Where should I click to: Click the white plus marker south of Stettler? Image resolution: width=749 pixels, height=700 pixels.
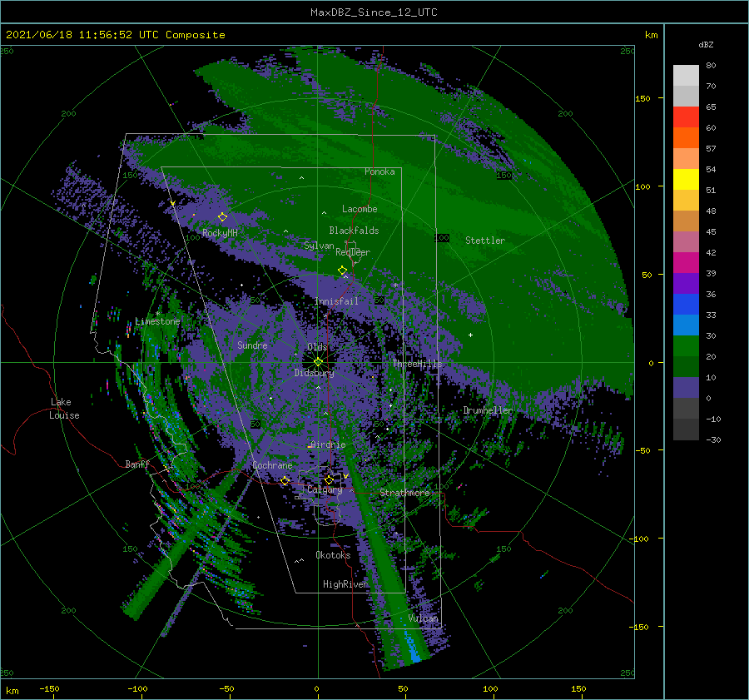[x=470, y=335]
